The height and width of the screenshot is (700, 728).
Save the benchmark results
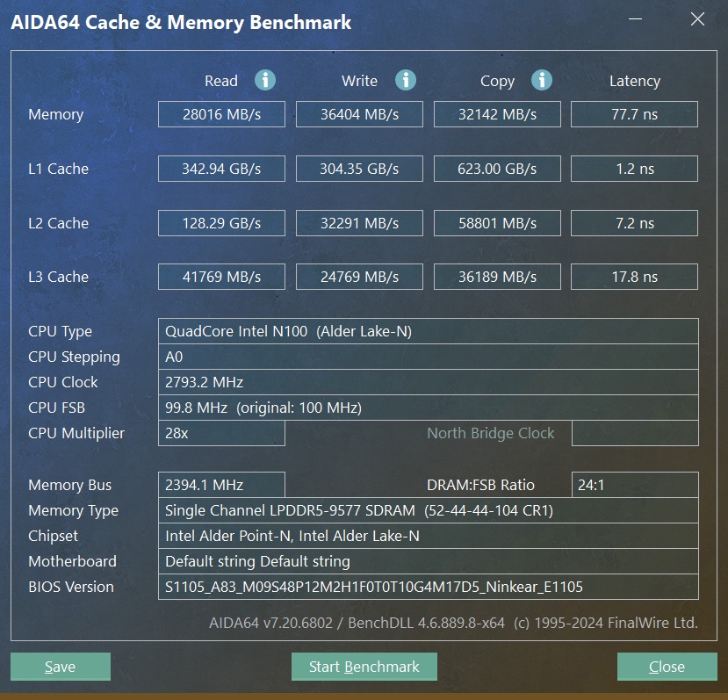coord(61,667)
